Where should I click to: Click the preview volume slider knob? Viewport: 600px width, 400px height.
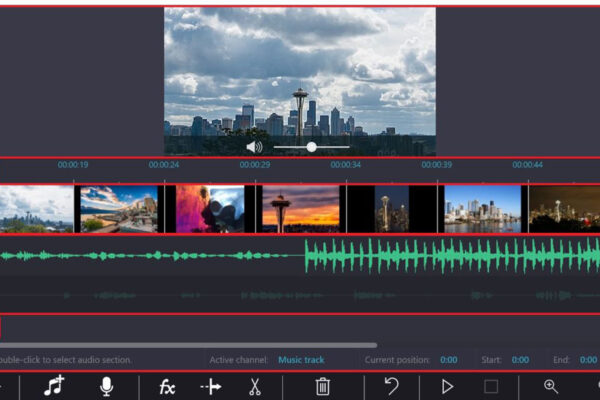click(311, 147)
